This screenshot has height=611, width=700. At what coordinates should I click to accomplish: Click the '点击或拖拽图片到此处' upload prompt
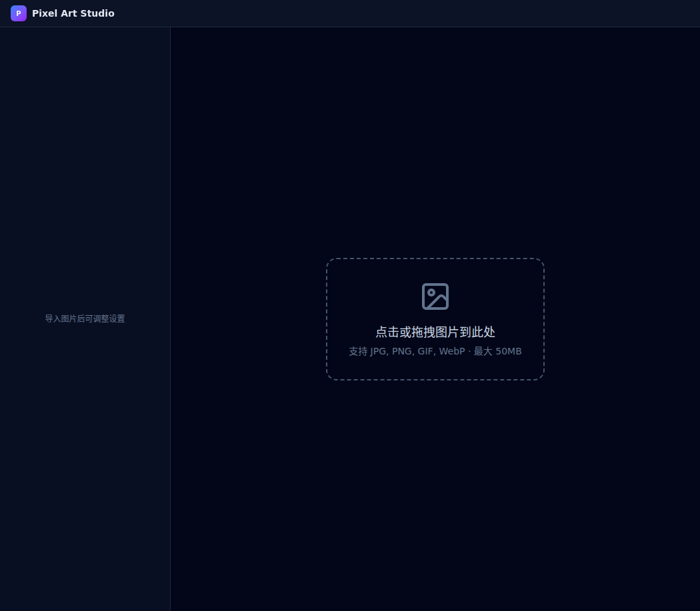[435, 332]
